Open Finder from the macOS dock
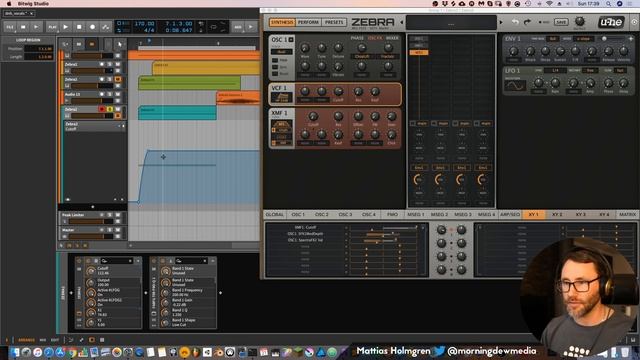The width and height of the screenshot is (640, 360). [16, 352]
